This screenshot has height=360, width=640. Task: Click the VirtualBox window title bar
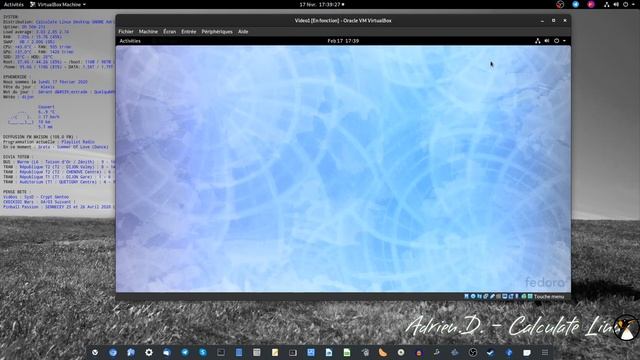[x=343, y=20]
